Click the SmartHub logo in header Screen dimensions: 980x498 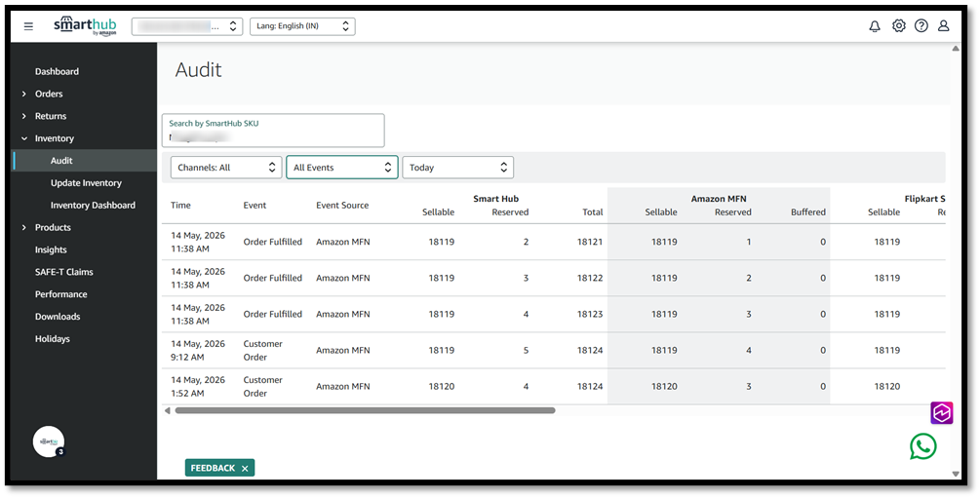(x=85, y=26)
